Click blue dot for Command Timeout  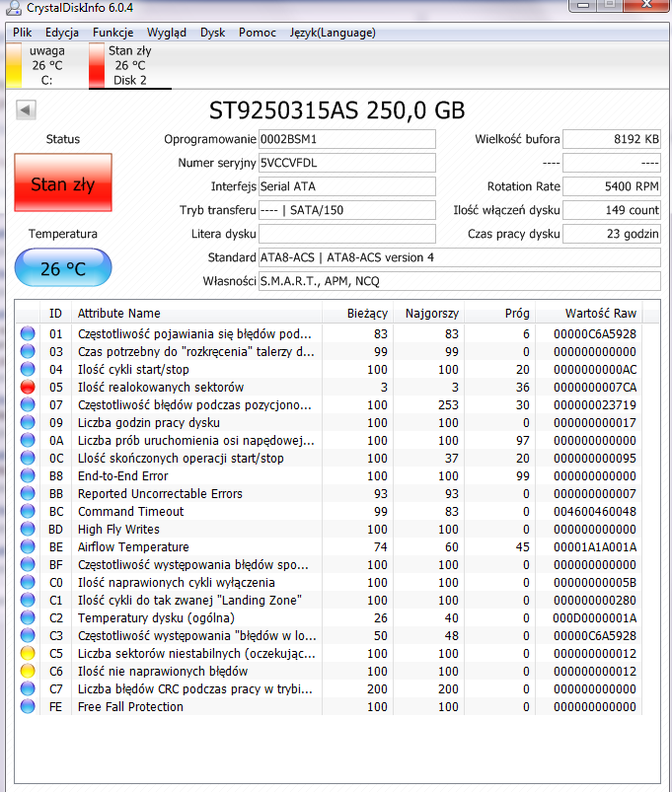coord(28,511)
